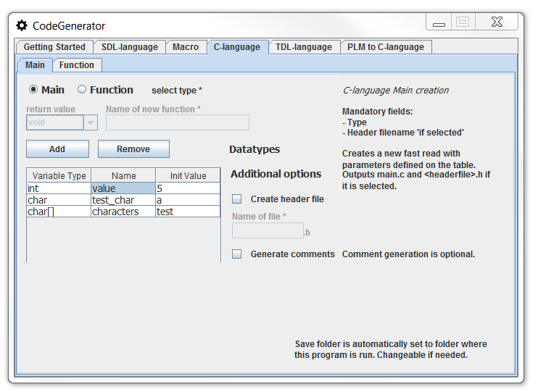Select the Main sub-tab
The width and height of the screenshot is (538, 392).
coord(35,65)
